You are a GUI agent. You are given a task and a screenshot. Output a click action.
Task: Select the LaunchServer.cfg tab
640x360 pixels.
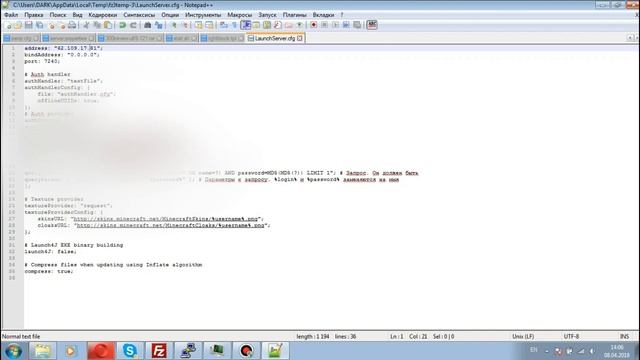[x=275, y=38]
